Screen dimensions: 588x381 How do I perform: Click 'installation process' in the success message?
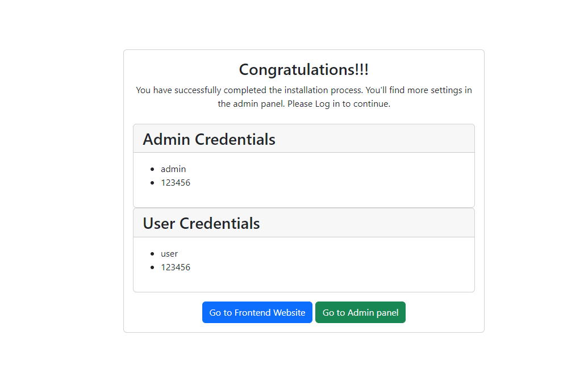[x=323, y=90]
